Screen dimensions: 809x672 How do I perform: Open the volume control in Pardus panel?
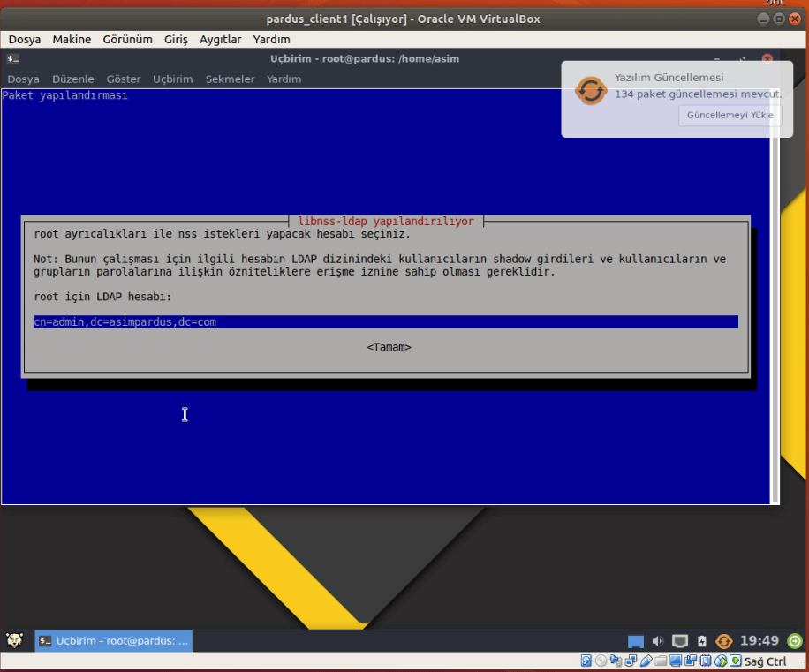pos(658,641)
